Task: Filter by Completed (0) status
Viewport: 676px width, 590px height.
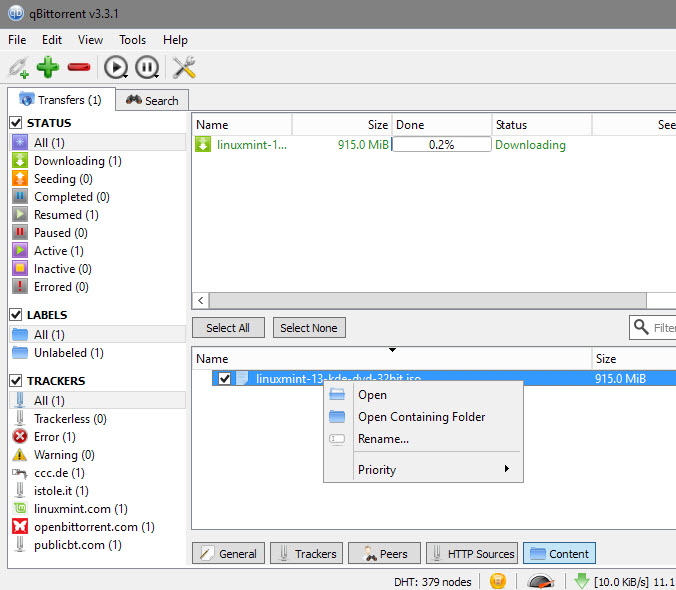Action: pos(72,197)
